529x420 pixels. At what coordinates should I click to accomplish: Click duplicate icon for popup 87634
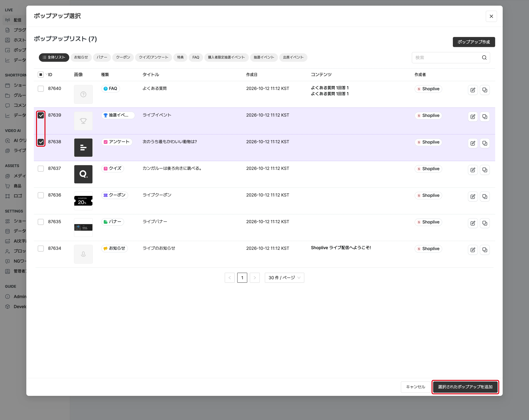(485, 250)
